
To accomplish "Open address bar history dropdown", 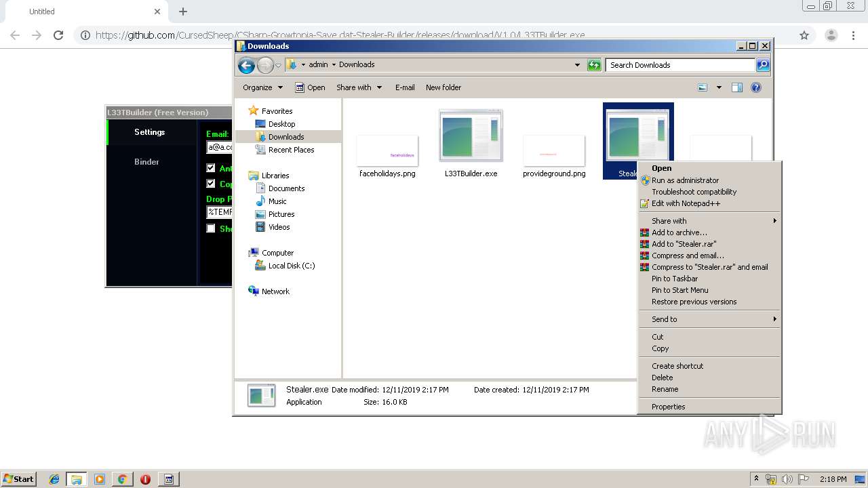I will coord(577,65).
